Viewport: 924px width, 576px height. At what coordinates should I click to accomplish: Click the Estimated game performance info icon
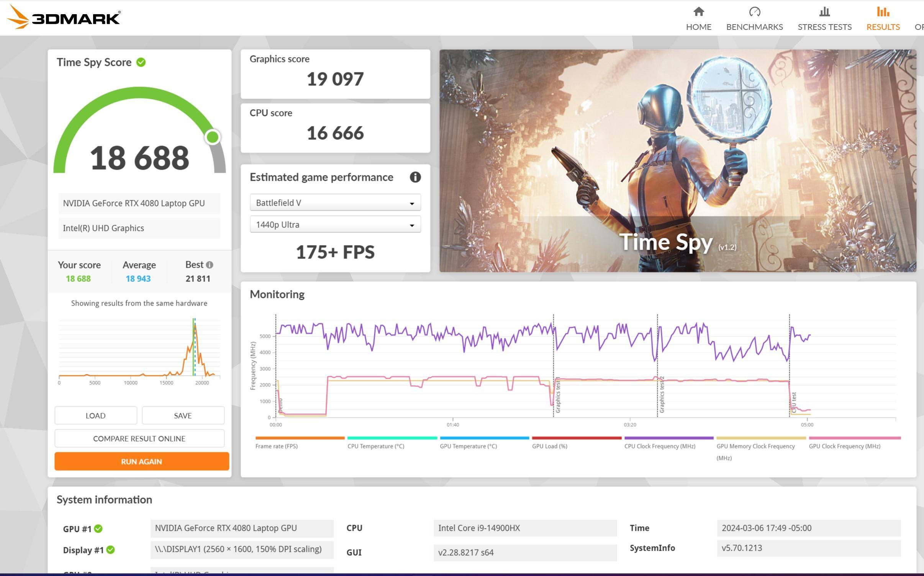415,177
